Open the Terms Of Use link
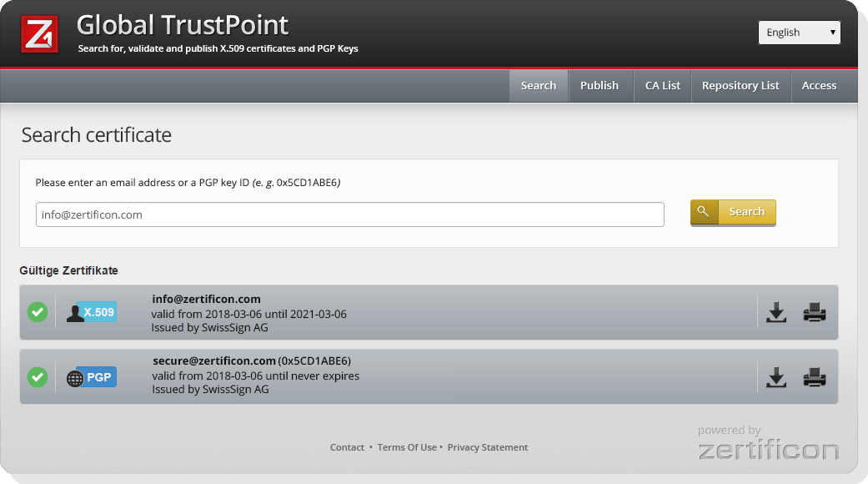Screen dimensions: 868x484 pos(407,447)
